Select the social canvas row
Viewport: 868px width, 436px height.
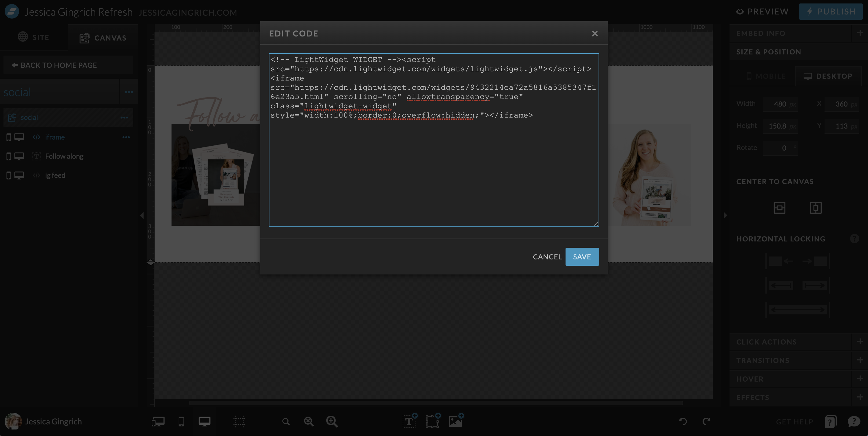pos(59,117)
